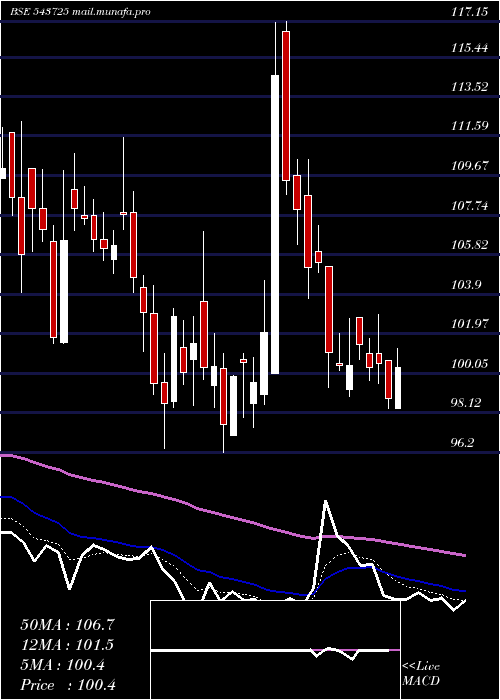Click the 5MA : 100.4 readout
The image size is (500, 700).
click(x=62, y=665)
